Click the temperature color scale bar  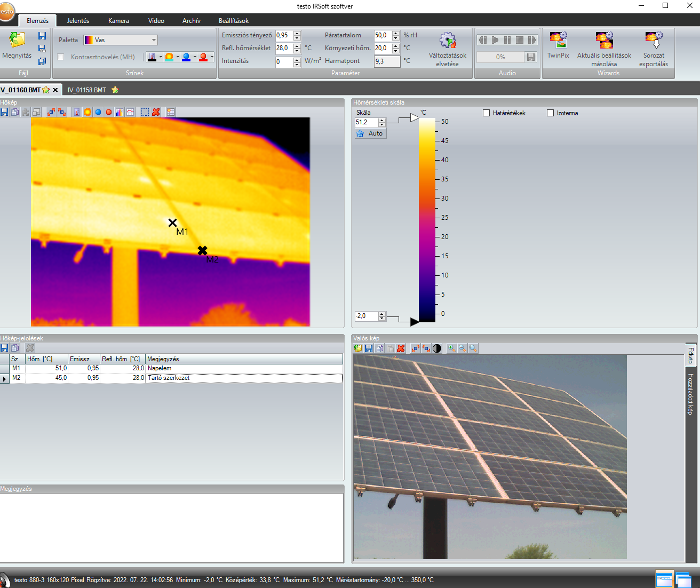click(427, 220)
